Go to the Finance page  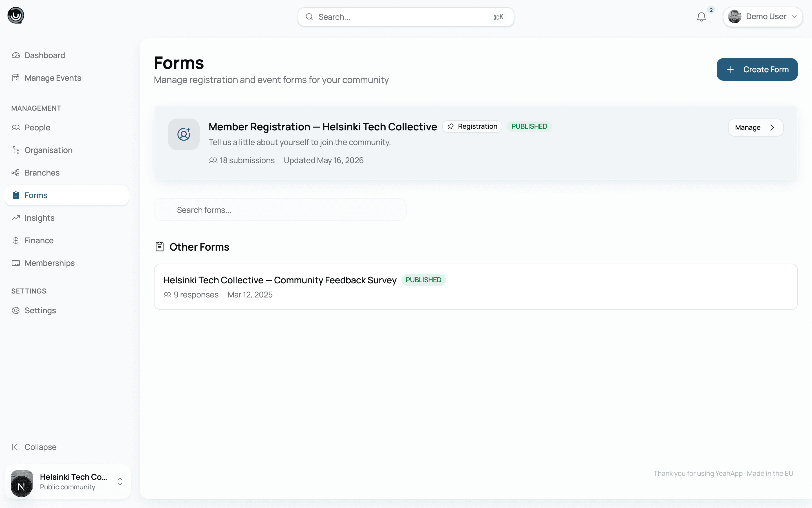(x=67, y=240)
